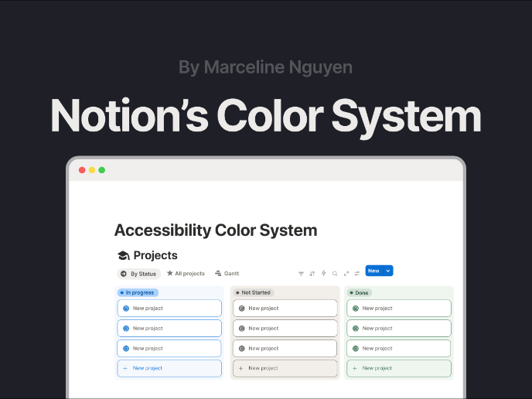Open the second card in the In progress column
Viewport: 532px width, 399px height.
click(x=169, y=329)
